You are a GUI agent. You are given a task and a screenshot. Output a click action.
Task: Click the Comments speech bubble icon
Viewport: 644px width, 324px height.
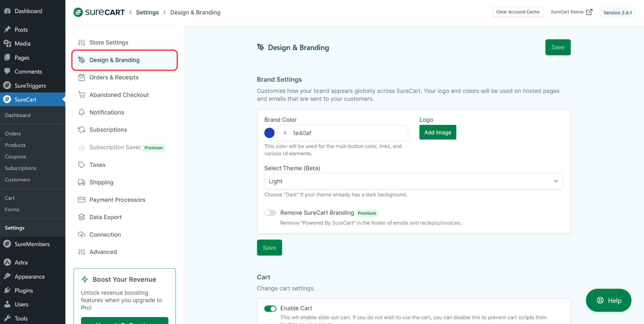tap(7, 71)
